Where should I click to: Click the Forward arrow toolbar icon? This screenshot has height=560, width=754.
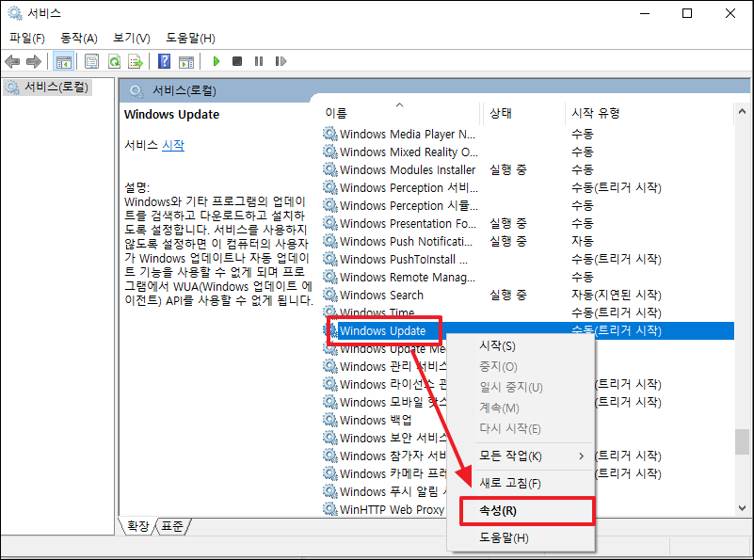[34, 61]
